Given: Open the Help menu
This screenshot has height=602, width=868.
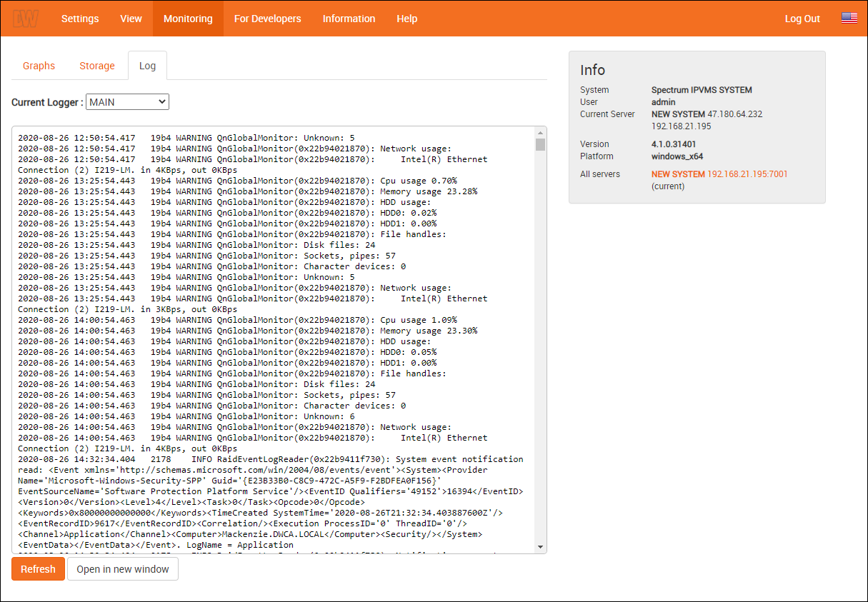Looking at the screenshot, I should point(406,19).
